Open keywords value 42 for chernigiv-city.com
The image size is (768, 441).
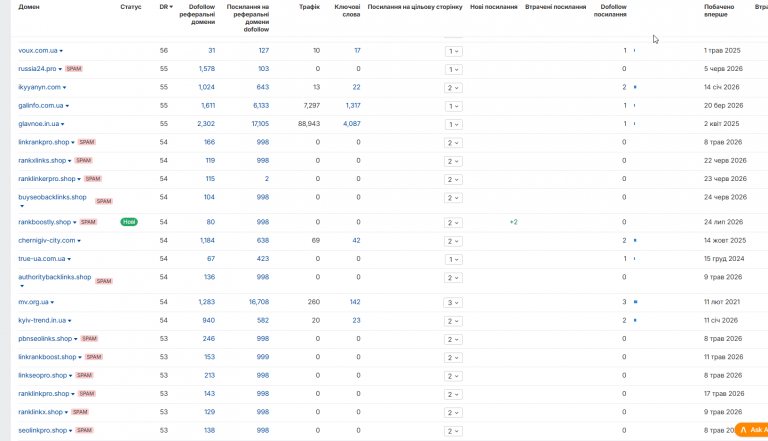356,241
